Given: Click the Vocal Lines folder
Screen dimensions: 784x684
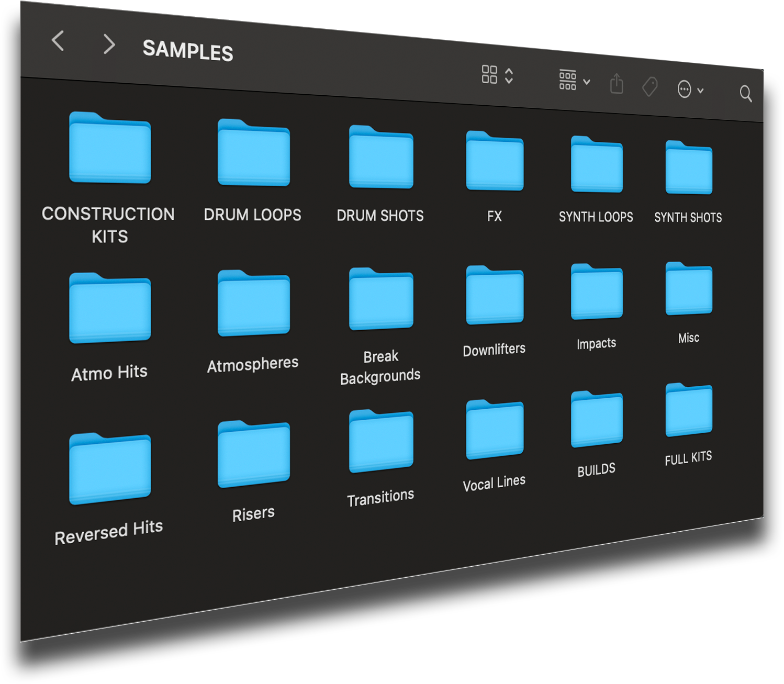Looking at the screenshot, I should [495, 430].
